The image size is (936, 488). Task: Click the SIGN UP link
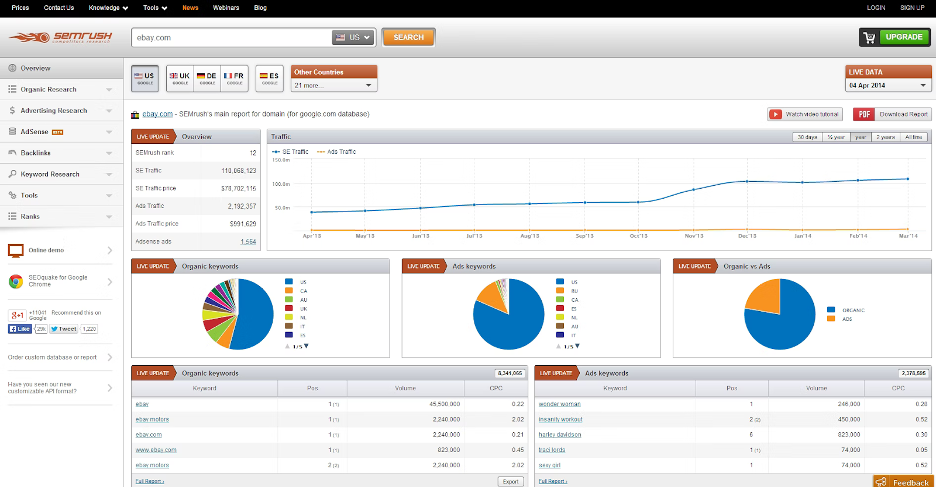912,8
